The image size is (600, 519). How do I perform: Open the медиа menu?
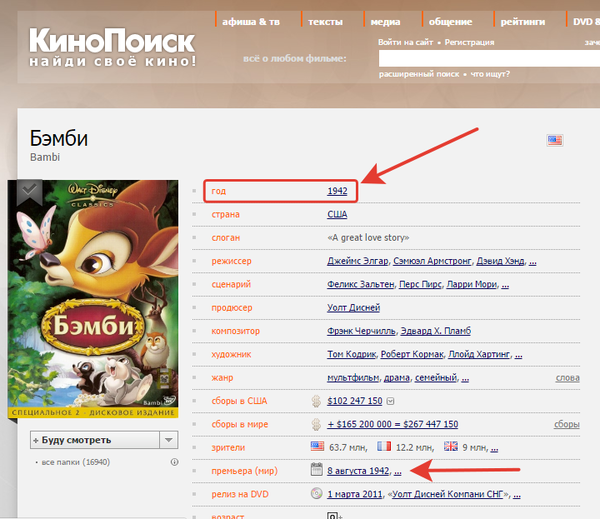pyautogui.click(x=385, y=22)
